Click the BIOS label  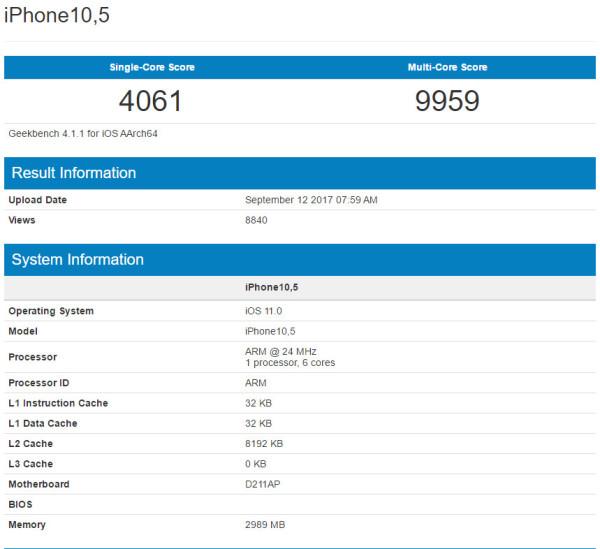[x=20, y=505]
